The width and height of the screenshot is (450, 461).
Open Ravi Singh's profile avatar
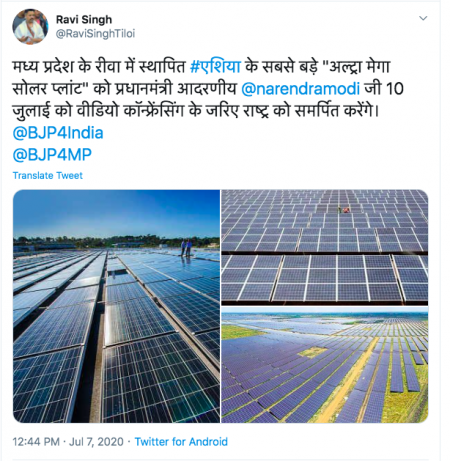(x=30, y=27)
